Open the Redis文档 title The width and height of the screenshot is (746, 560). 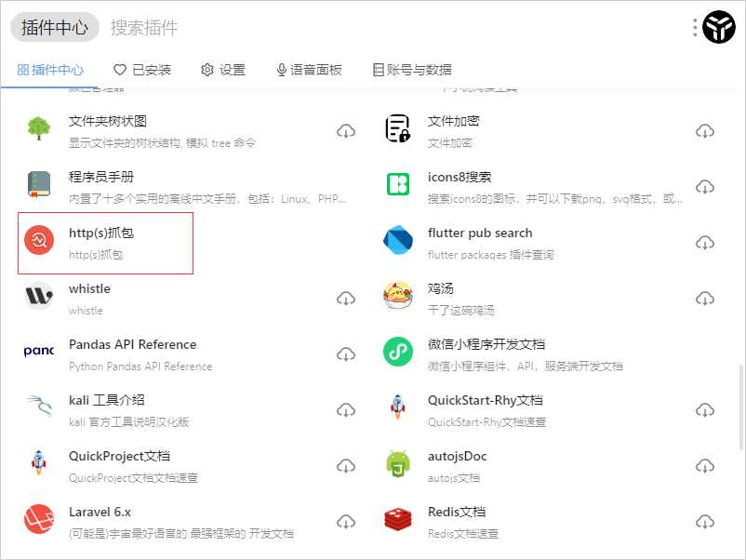[457, 512]
